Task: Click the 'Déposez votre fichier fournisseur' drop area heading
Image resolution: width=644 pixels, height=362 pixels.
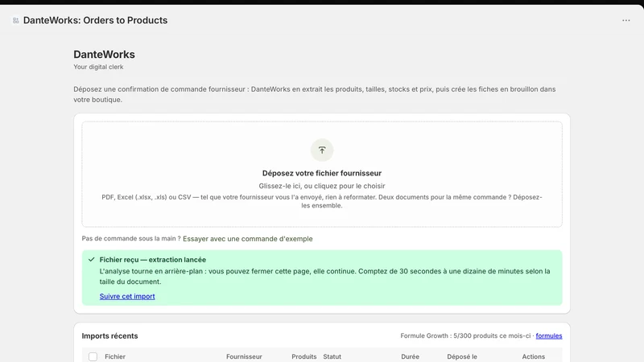Action: tap(322, 173)
